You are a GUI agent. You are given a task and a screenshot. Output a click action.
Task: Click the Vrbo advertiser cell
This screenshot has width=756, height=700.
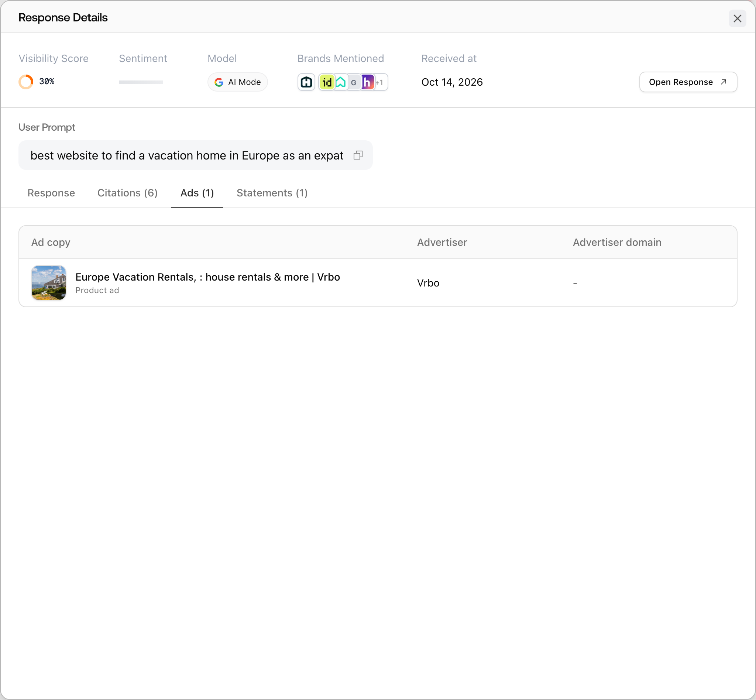point(428,283)
